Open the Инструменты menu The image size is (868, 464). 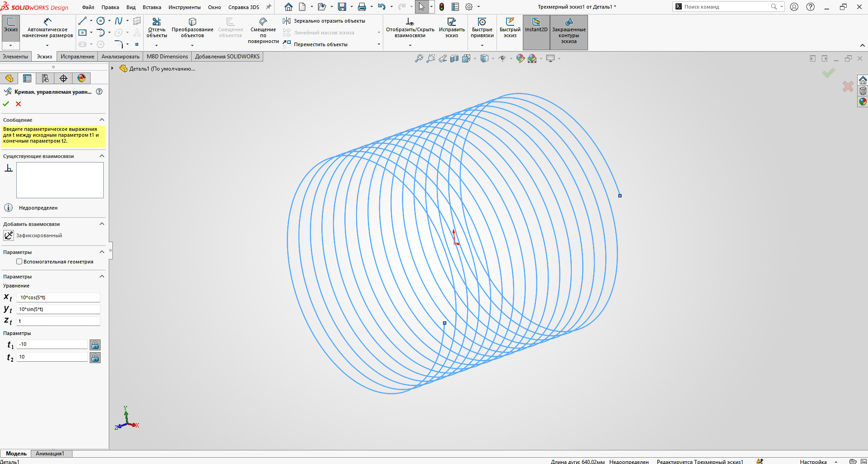pyautogui.click(x=184, y=7)
